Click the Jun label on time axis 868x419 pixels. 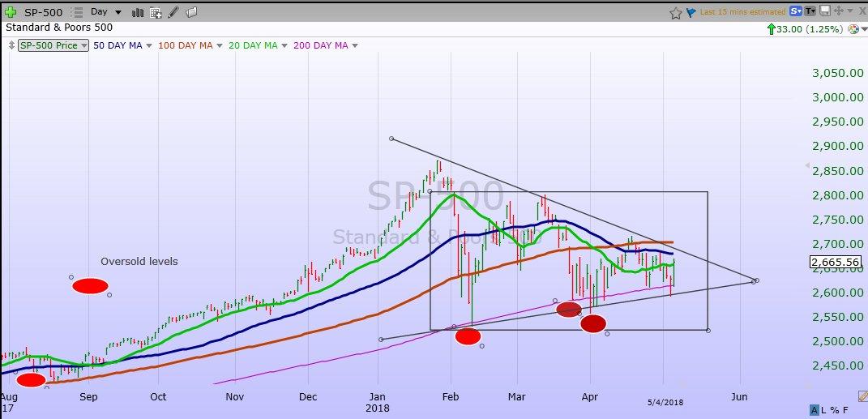pyautogui.click(x=740, y=397)
